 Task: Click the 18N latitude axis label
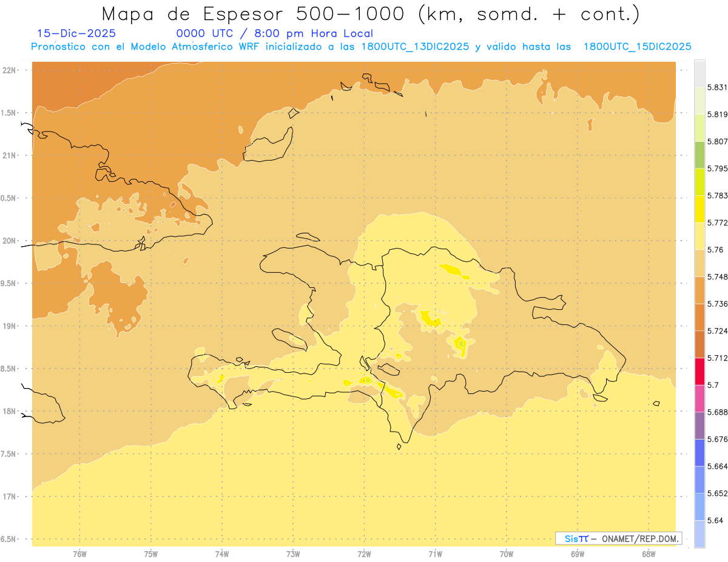tap(10, 412)
